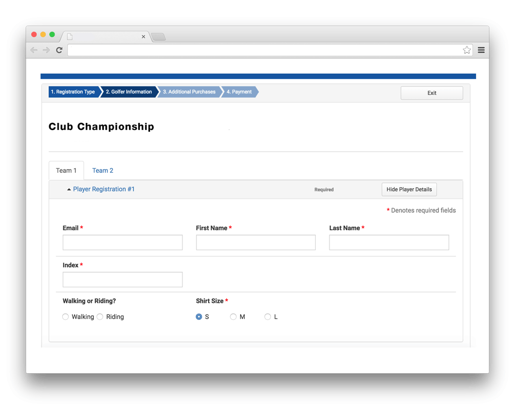Bookmark page with the star icon
The width and height of the screenshot is (514, 420).
[x=467, y=50]
